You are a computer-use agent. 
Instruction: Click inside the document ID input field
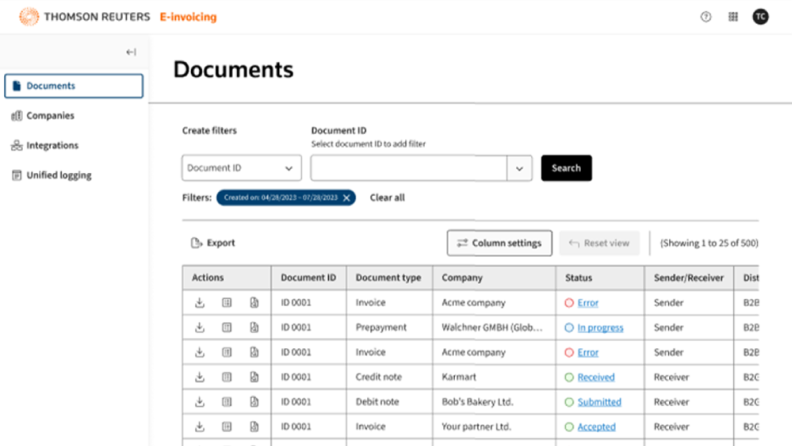(409, 168)
